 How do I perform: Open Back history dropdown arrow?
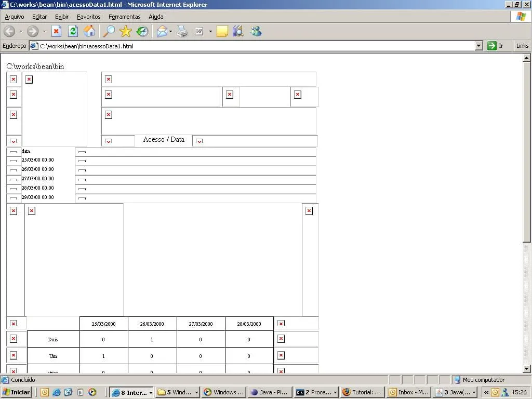click(21, 32)
